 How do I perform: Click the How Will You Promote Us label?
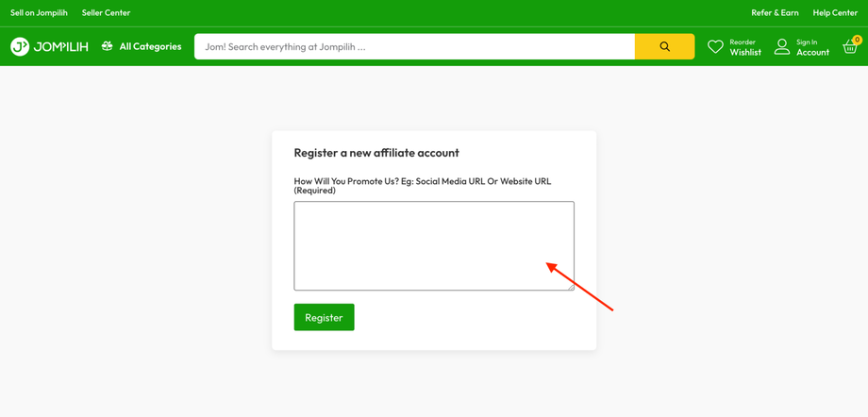(422, 185)
